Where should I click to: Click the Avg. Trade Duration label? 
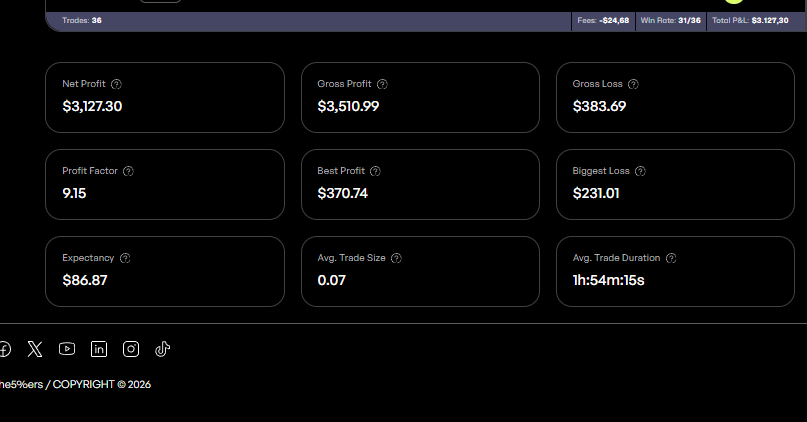(x=617, y=258)
